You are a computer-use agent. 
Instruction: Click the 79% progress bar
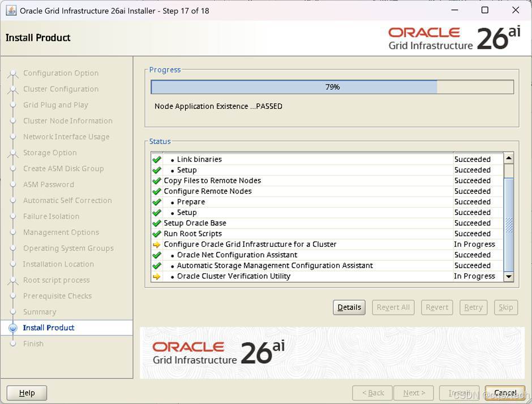333,87
